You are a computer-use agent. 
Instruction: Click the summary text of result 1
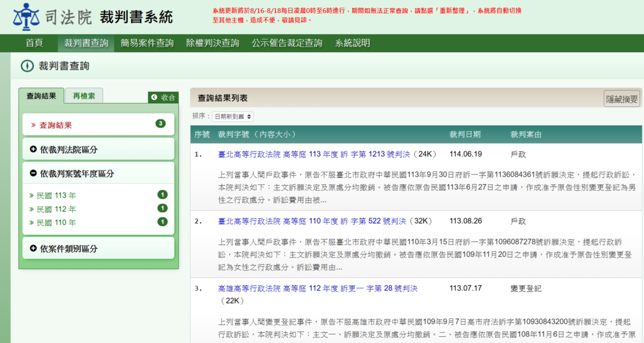[427, 187]
